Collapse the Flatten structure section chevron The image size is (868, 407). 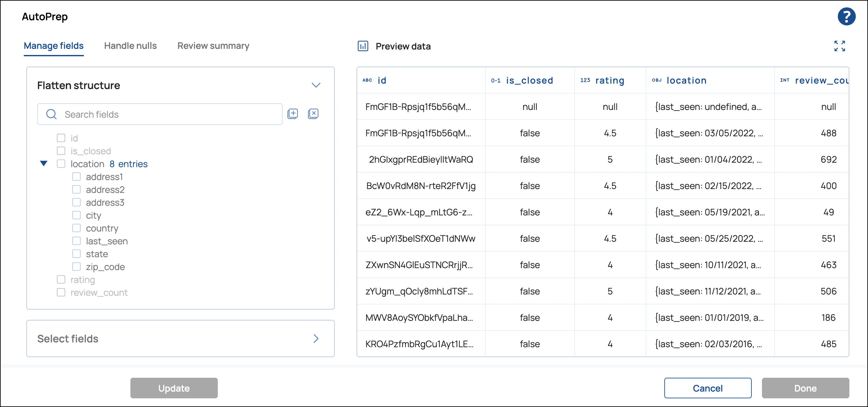pos(316,85)
